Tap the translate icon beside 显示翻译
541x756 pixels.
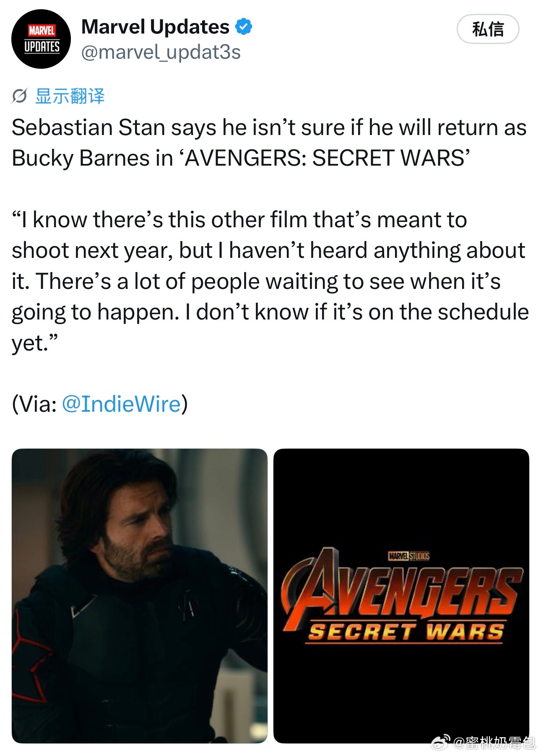pyautogui.click(x=19, y=96)
